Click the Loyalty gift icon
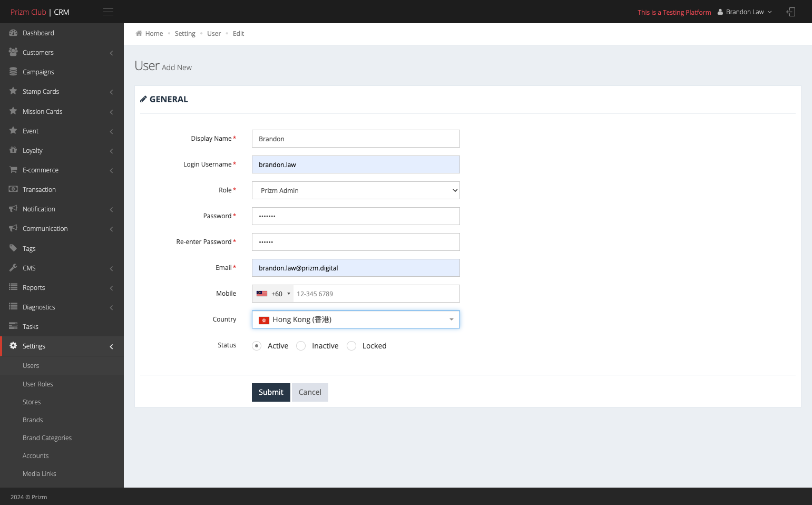The width and height of the screenshot is (812, 505). 13,150
